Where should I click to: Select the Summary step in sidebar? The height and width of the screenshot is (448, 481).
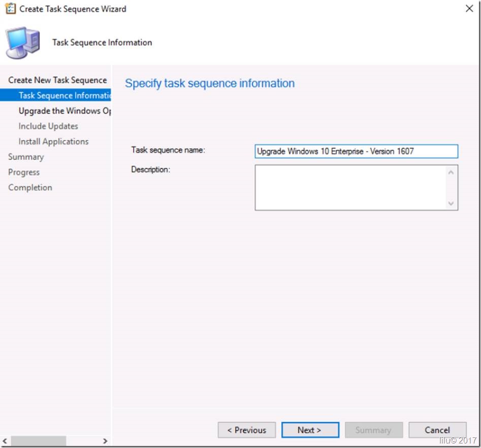[x=26, y=157]
